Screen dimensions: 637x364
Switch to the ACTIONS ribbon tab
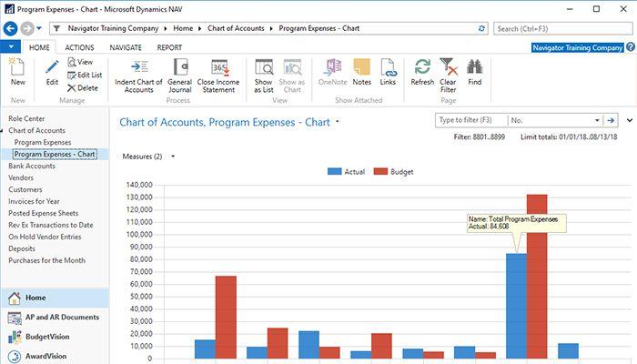pos(80,47)
